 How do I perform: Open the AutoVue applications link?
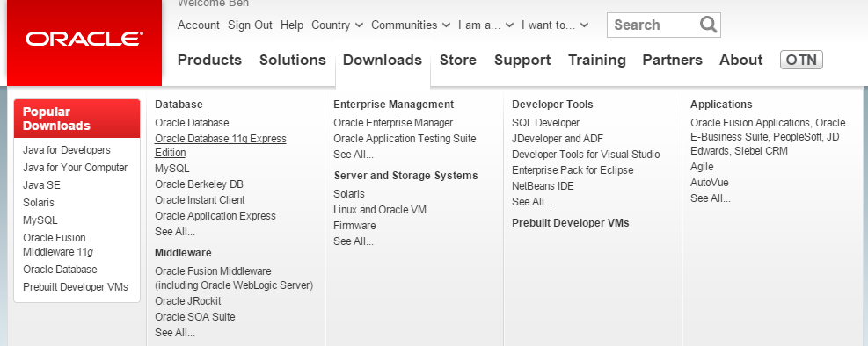pos(709,183)
